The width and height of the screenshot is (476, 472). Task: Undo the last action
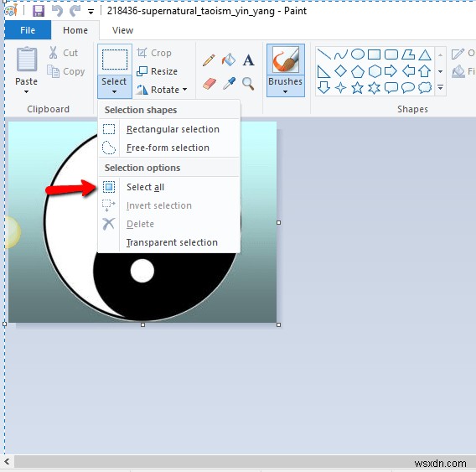(x=57, y=11)
